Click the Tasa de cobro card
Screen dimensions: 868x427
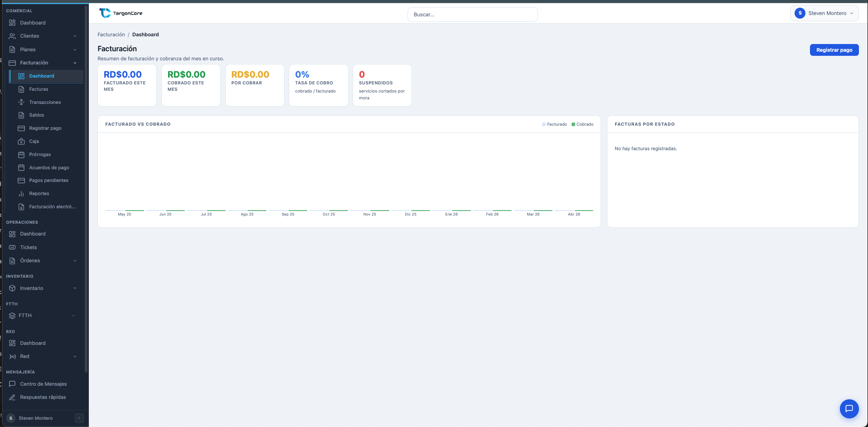pyautogui.click(x=318, y=85)
